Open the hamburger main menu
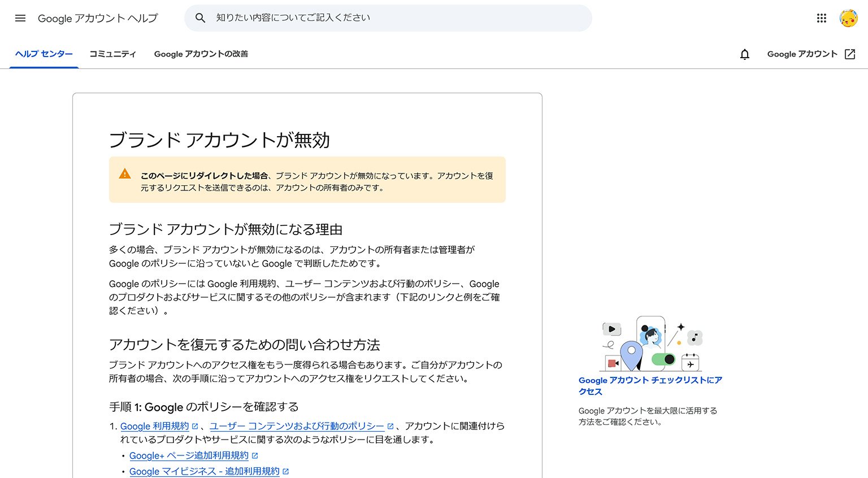Image resolution: width=868 pixels, height=478 pixels. point(20,18)
